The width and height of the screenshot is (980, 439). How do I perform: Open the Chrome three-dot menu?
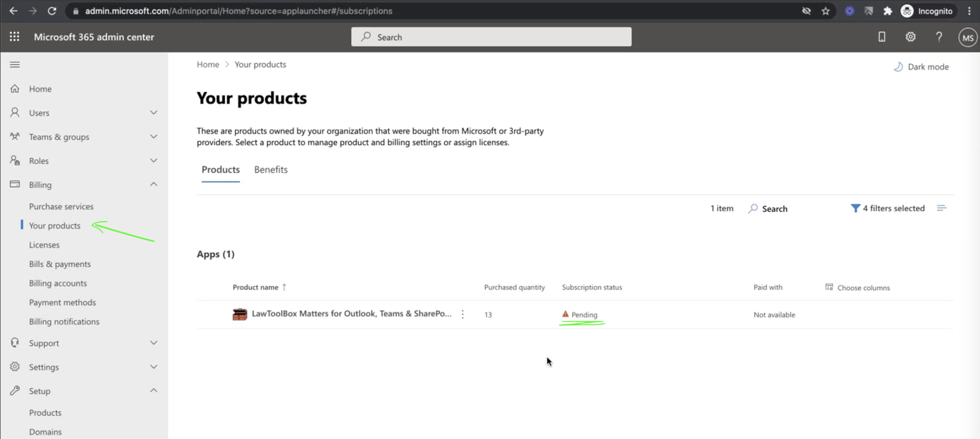pos(969,11)
